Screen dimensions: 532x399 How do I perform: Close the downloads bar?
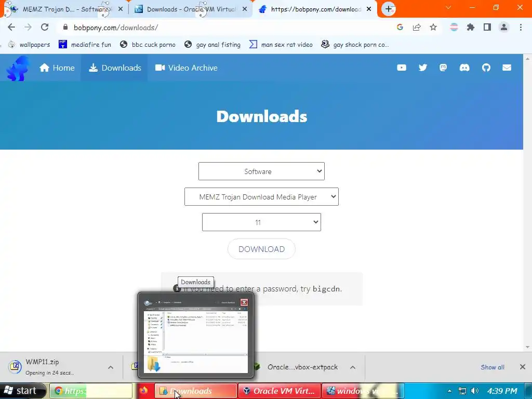[x=523, y=367]
